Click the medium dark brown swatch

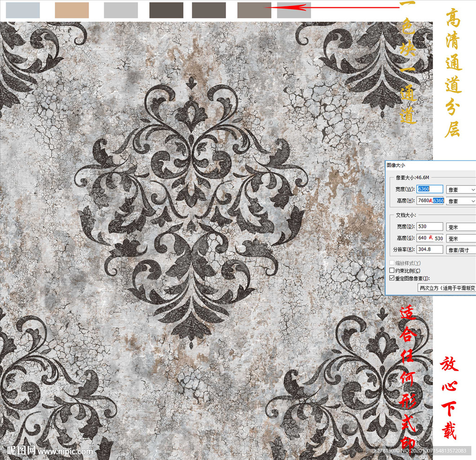point(209,10)
